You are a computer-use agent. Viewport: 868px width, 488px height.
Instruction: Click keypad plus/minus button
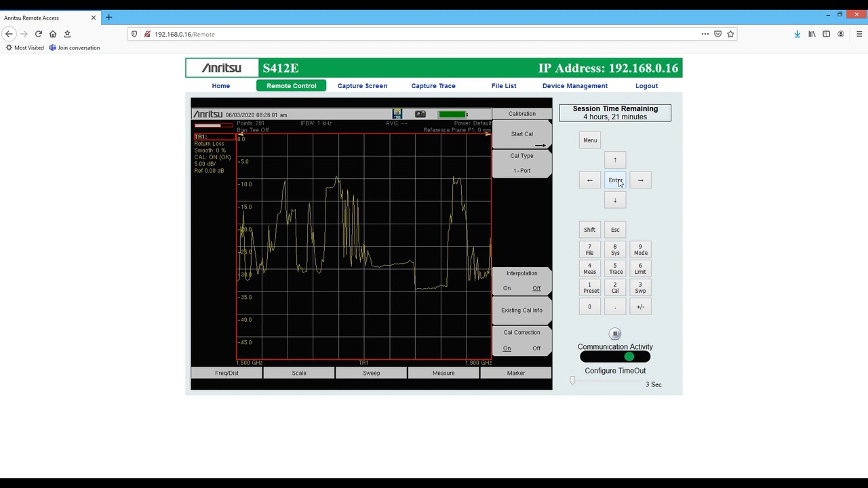[x=640, y=307]
